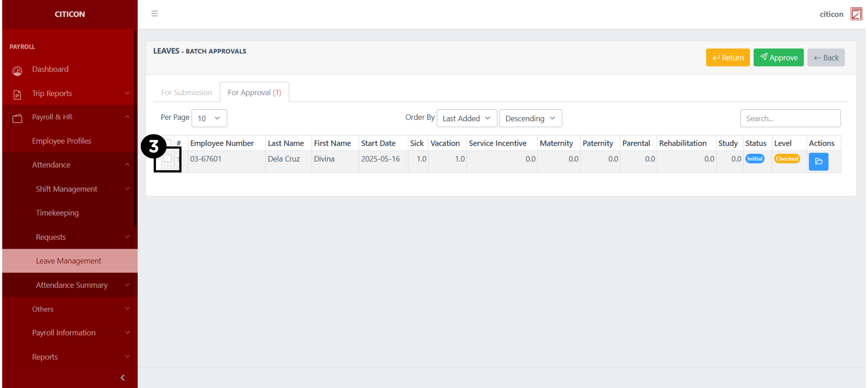Viewport: 868px width, 388px height.
Task: Click the hamburger menu icon
Action: click(x=155, y=14)
